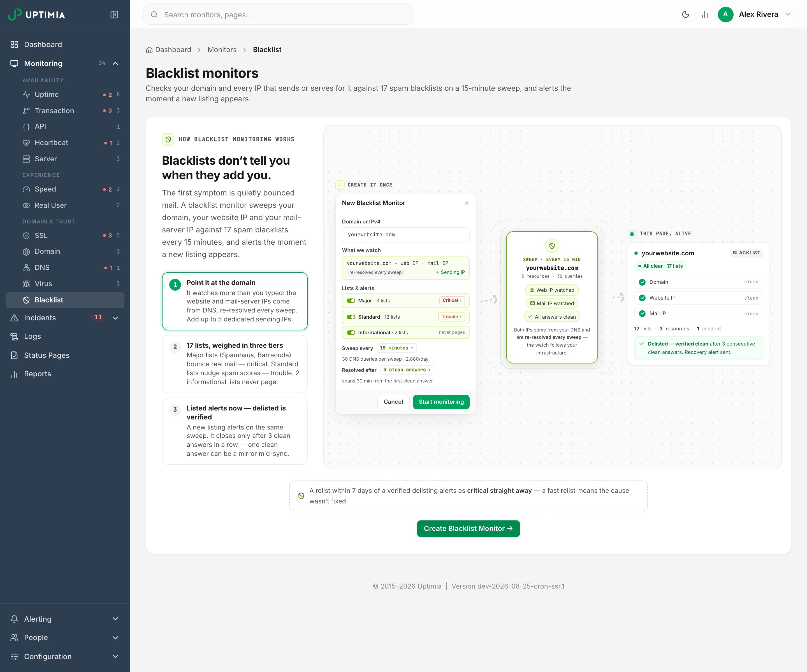Go to Dashboard in sidebar
The width and height of the screenshot is (807, 672).
click(65, 45)
